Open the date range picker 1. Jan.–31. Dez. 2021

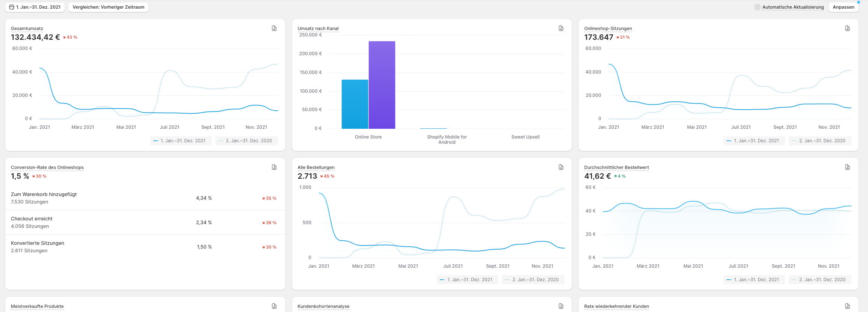tap(35, 7)
